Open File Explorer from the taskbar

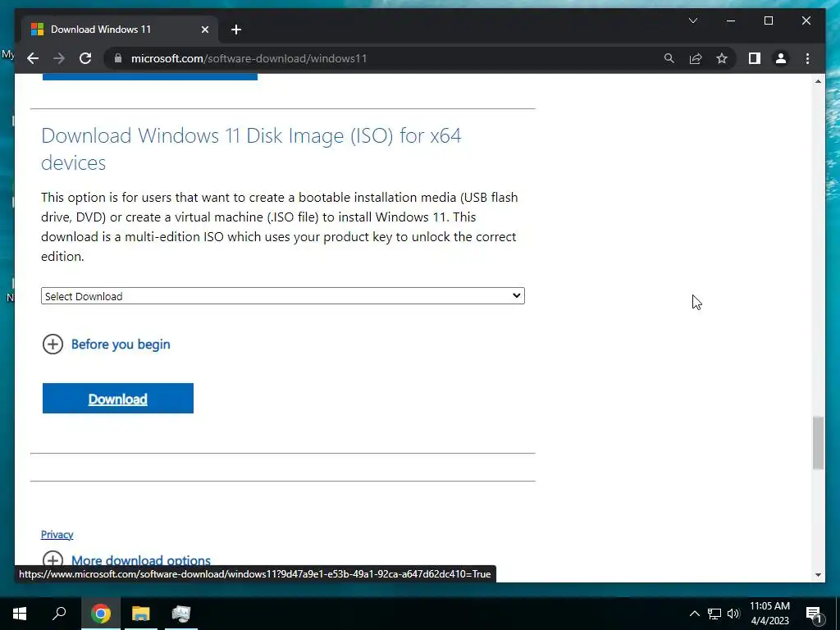tap(141, 614)
